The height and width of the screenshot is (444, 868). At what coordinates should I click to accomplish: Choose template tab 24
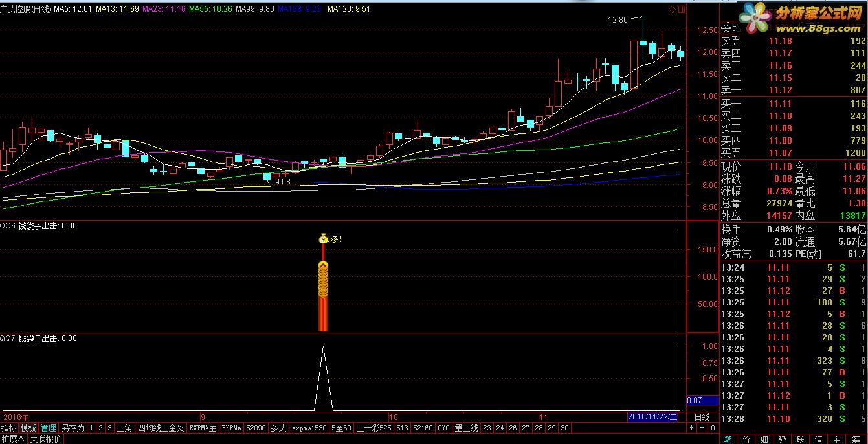500,428
